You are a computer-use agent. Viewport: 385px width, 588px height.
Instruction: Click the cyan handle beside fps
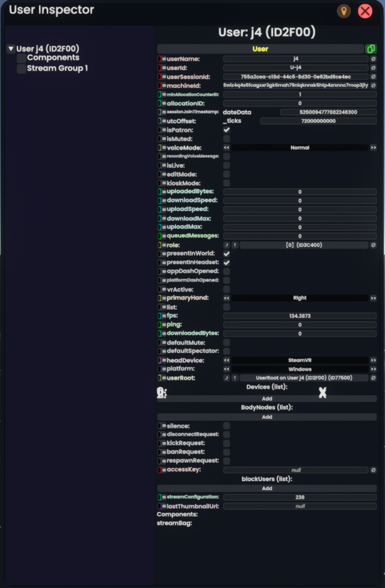click(159, 316)
